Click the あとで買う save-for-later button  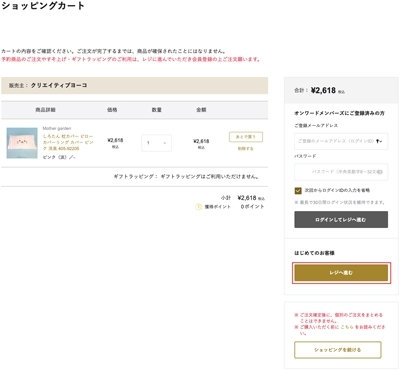pos(246,137)
